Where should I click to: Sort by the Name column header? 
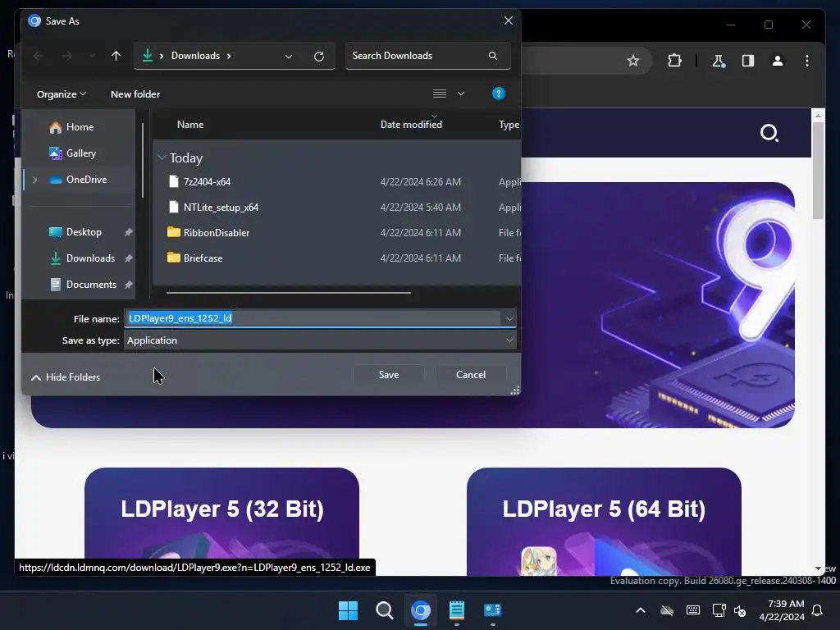coord(190,125)
